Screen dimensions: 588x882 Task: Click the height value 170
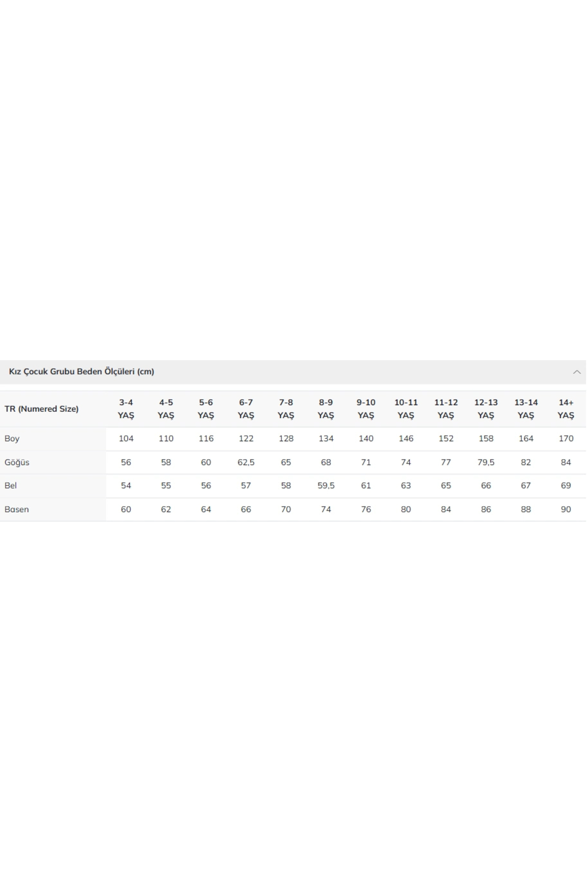[x=566, y=439]
